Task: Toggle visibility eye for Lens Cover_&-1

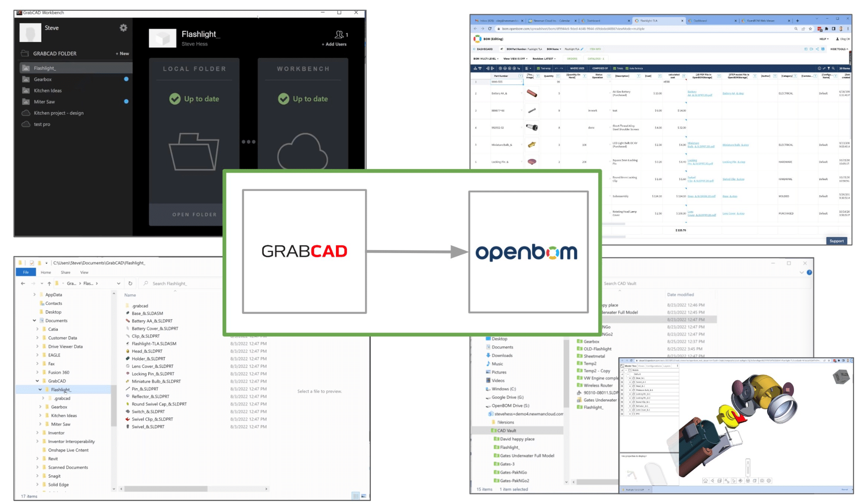Action: pyautogui.click(x=622, y=410)
